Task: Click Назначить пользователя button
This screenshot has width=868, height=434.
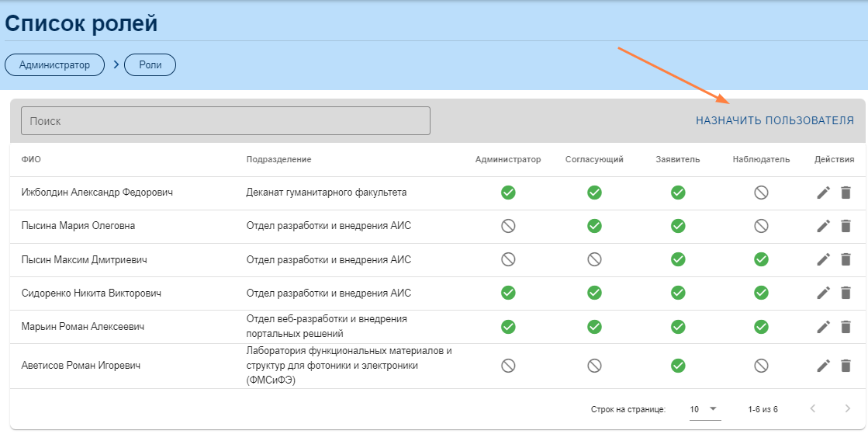Action: click(x=774, y=120)
